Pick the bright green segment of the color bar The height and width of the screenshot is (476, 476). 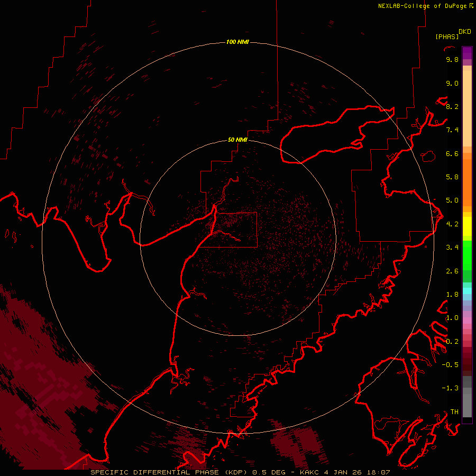point(467,256)
